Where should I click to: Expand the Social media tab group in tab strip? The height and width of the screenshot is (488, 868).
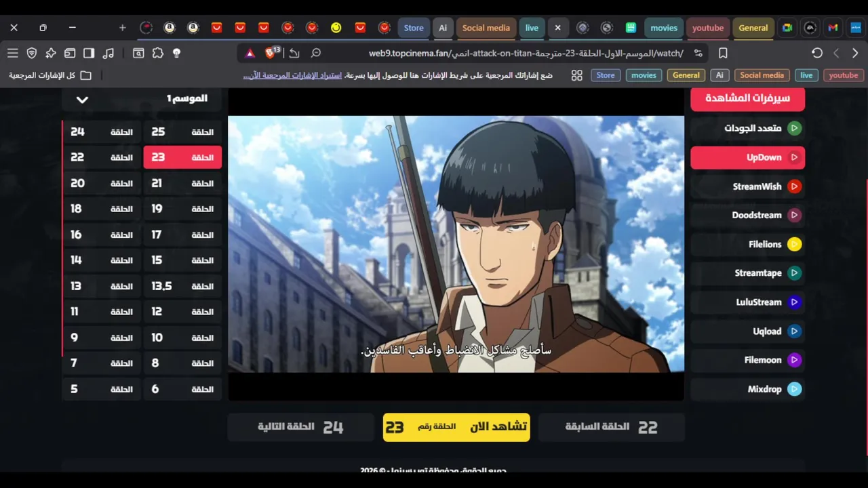click(486, 28)
